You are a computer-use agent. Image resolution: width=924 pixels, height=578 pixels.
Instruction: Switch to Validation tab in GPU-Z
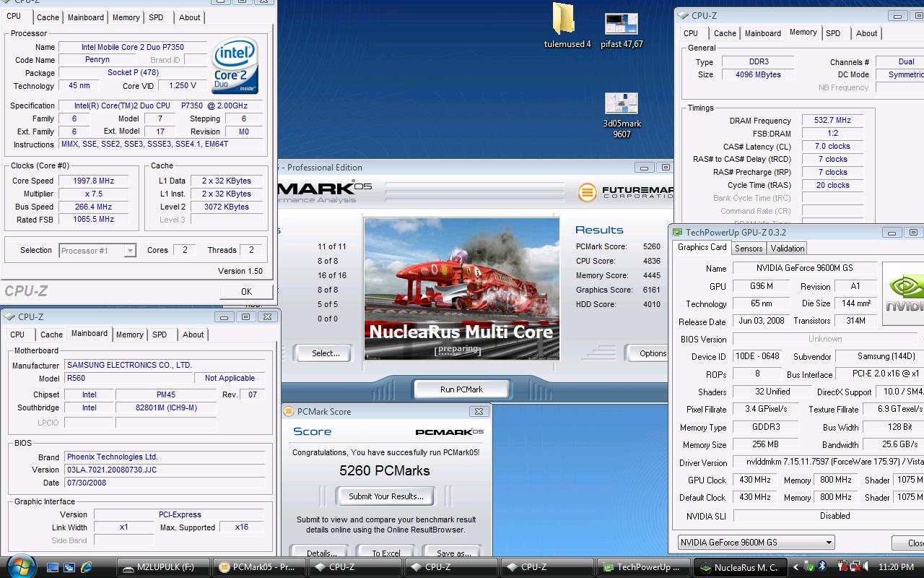coord(788,249)
